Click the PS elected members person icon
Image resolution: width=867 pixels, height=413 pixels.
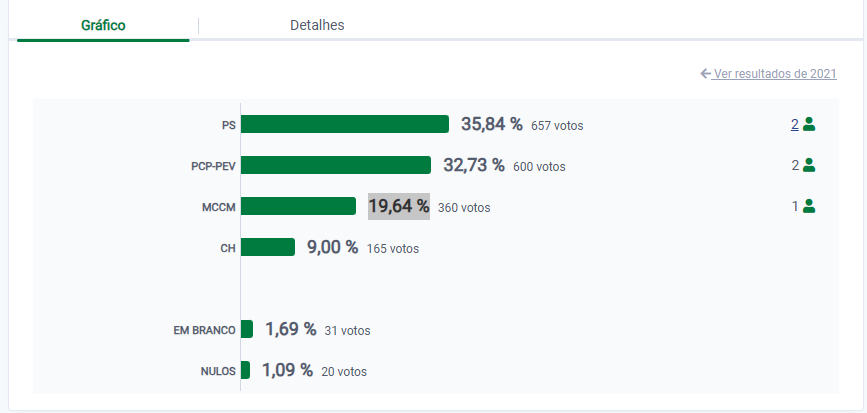(810, 125)
